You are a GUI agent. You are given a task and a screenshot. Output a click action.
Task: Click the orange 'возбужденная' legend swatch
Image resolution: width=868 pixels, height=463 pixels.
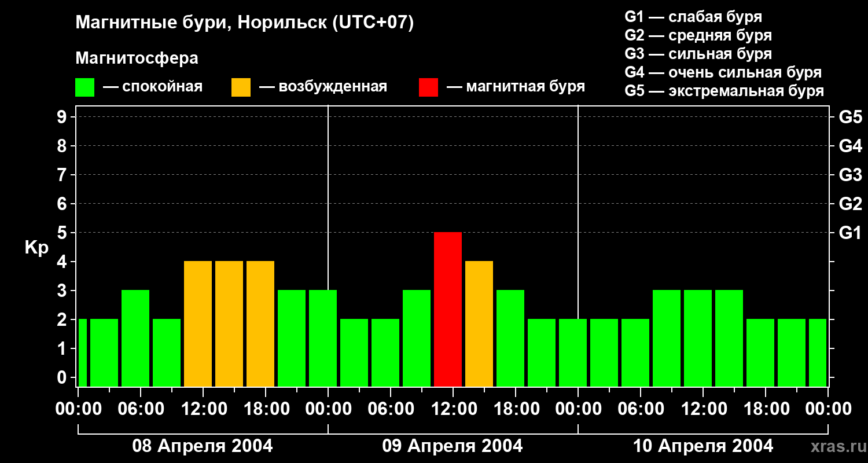(x=241, y=87)
